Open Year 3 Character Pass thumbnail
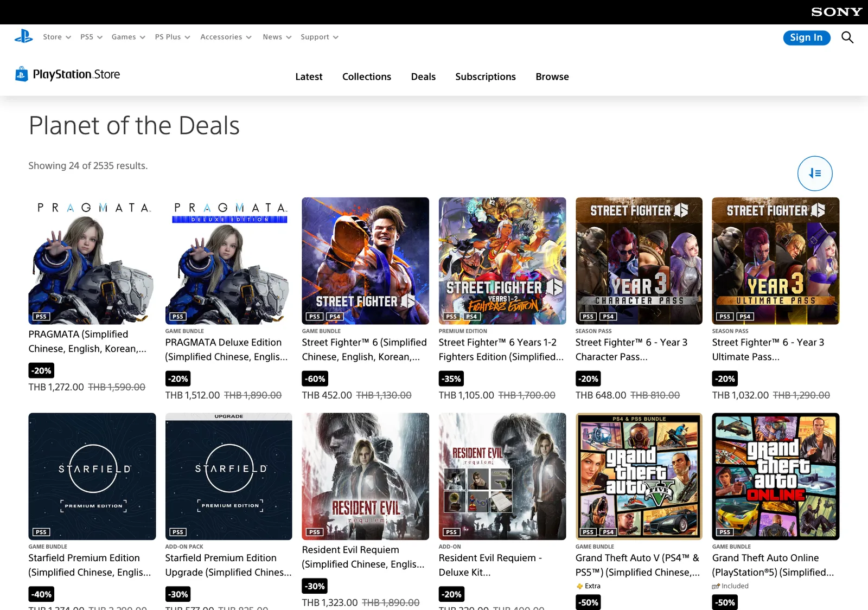Image resolution: width=868 pixels, height=610 pixels. click(x=639, y=261)
